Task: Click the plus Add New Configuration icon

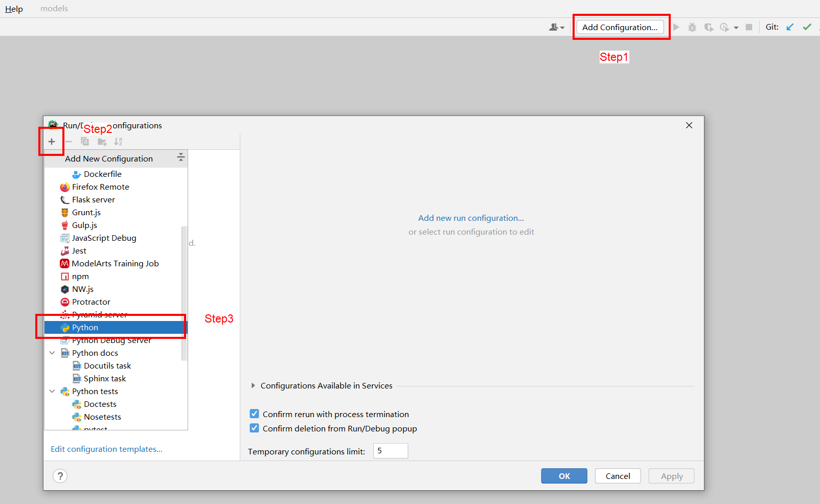Action: click(x=52, y=142)
